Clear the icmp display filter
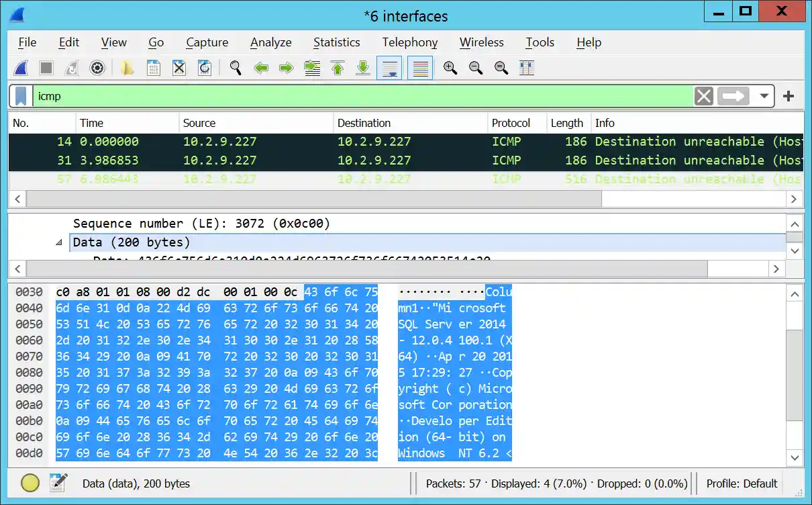Screen dimensions: 812x505 [704, 96]
